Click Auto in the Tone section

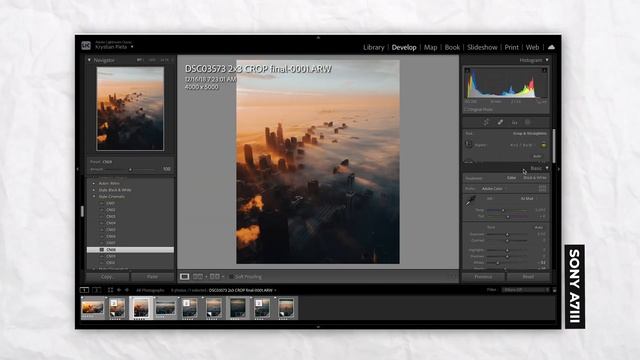coord(538,227)
